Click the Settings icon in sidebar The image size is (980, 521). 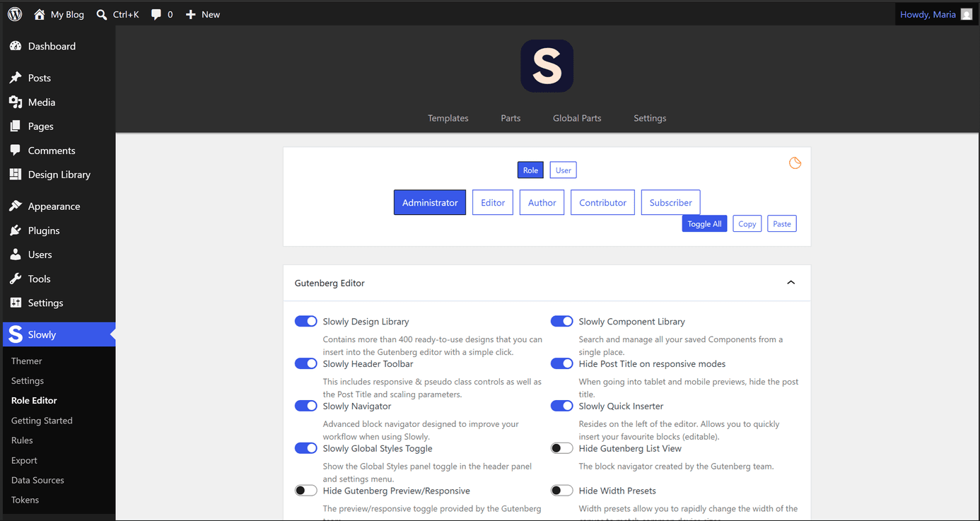point(16,303)
